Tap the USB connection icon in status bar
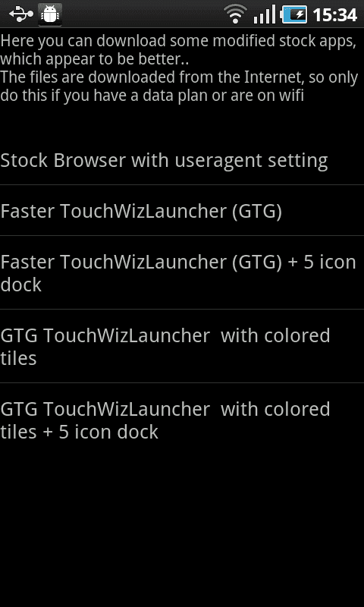This screenshot has height=607, width=364. 21,14
